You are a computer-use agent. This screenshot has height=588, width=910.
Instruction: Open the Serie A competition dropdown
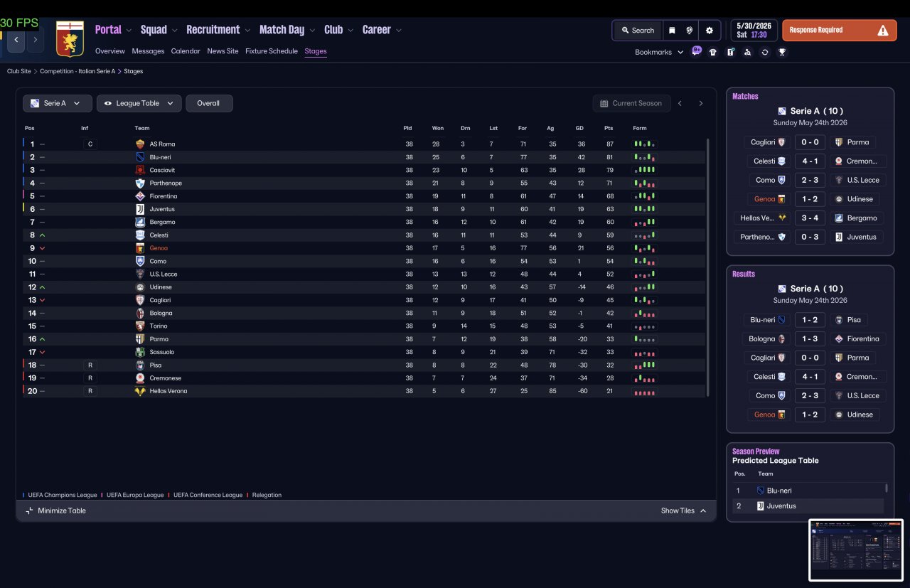click(58, 103)
